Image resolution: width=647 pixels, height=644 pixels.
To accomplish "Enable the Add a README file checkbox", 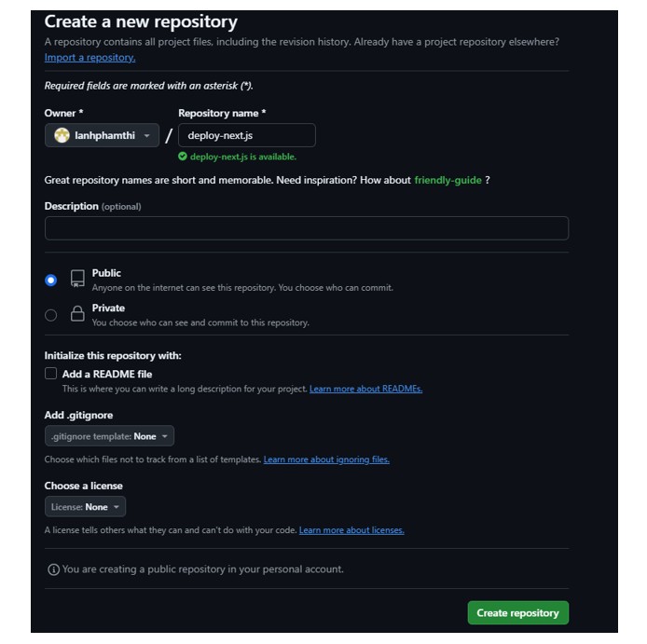I will (x=50, y=374).
